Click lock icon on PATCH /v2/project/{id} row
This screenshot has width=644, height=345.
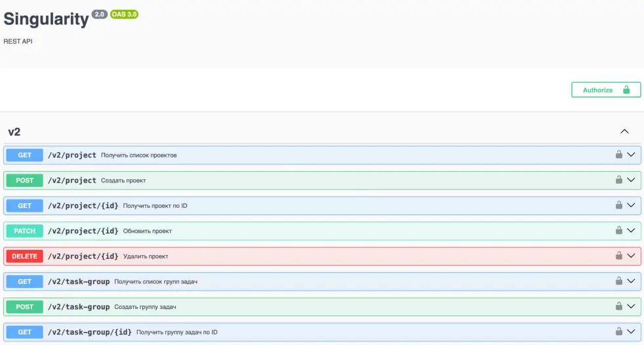point(618,230)
